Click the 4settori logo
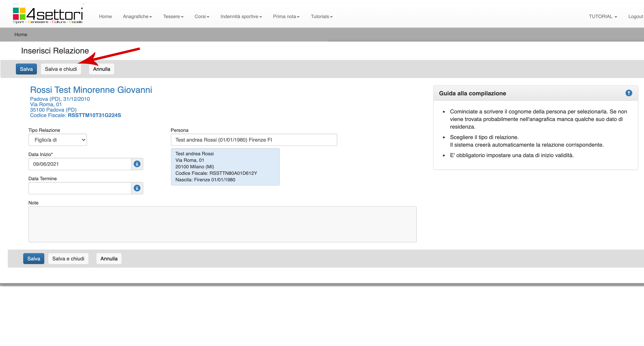The width and height of the screenshot is (644, 346). point(48,15)
